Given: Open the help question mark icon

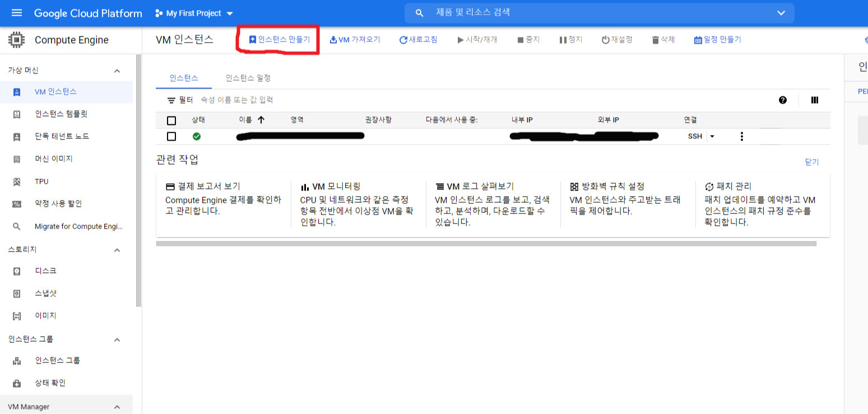Looking at the screenshot, I should [783, 100].
